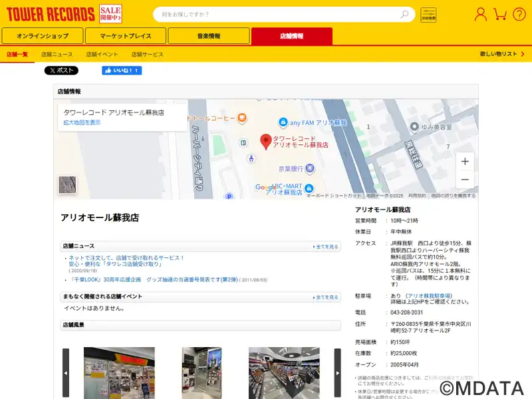Zoom in the map with plus button
Image resolution: width=532 pixels, height=399 pixels.
(x=465, y=162)
